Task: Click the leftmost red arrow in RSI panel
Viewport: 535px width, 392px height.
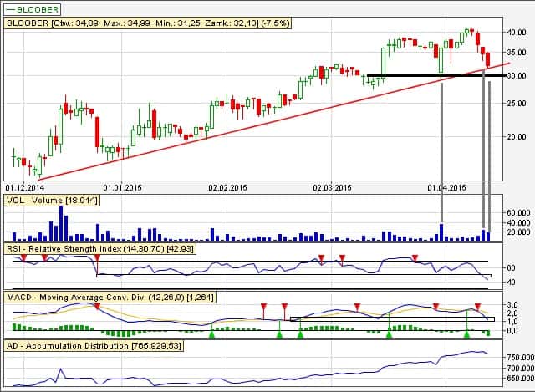Action: pyautogui.click(x=24, y=259)
